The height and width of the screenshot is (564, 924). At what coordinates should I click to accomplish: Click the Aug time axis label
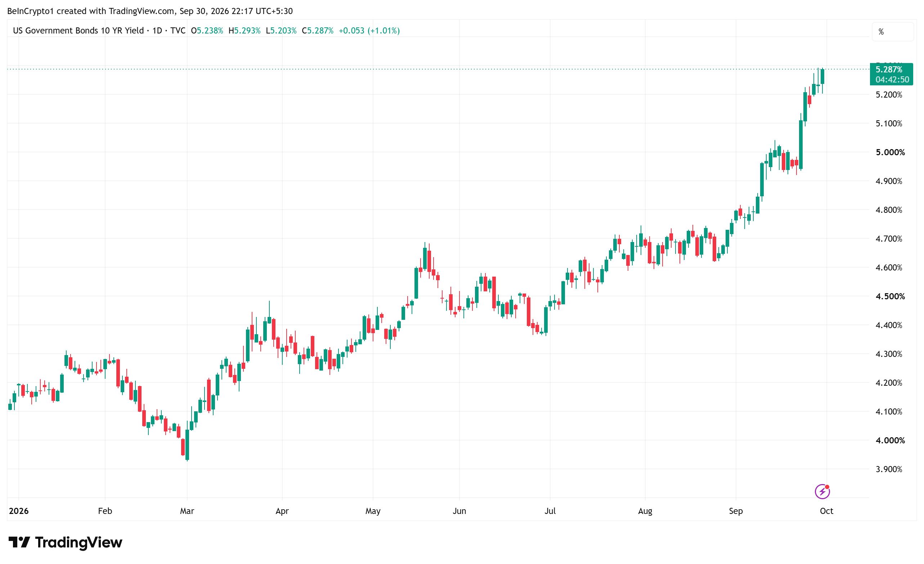click(645, 511)
